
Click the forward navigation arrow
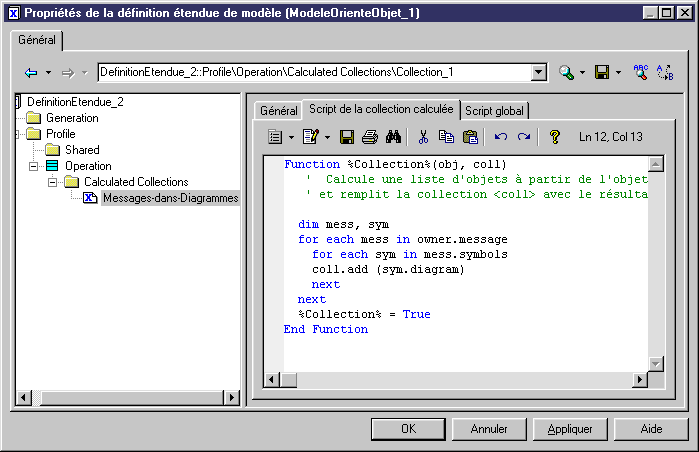point(68,73)
